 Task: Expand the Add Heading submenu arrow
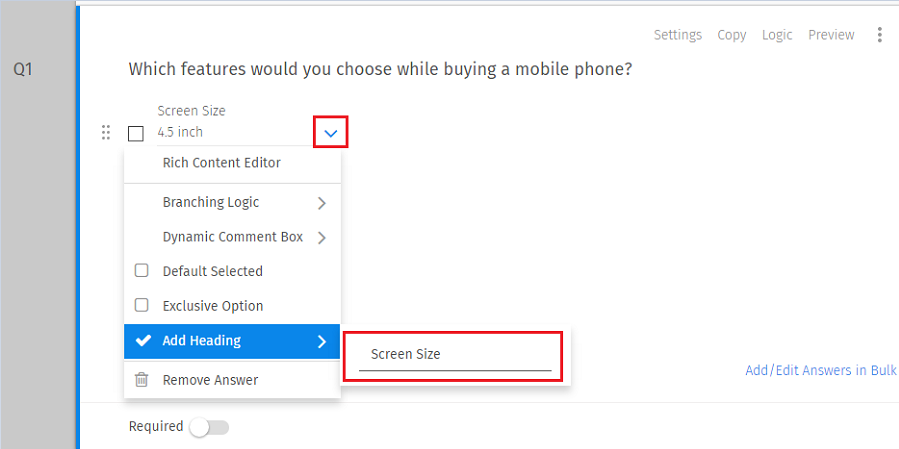321,341
